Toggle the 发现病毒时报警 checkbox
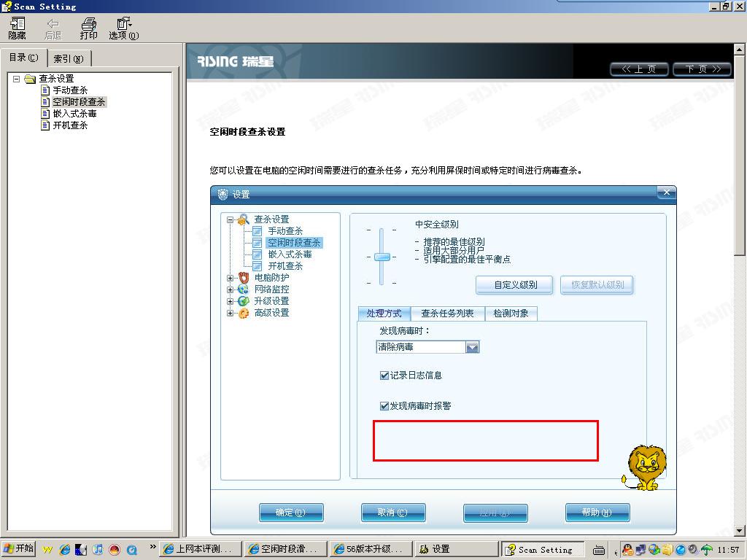 coord(384,406)
